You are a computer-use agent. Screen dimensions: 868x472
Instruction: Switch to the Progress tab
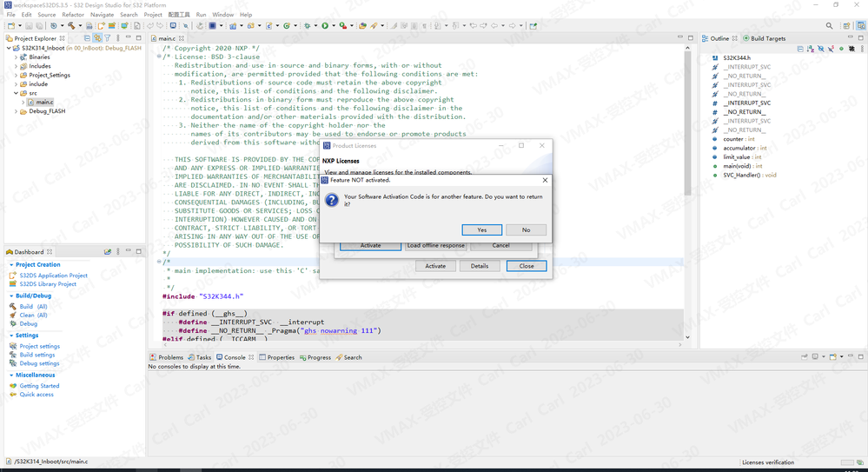[x=315, y=357]
